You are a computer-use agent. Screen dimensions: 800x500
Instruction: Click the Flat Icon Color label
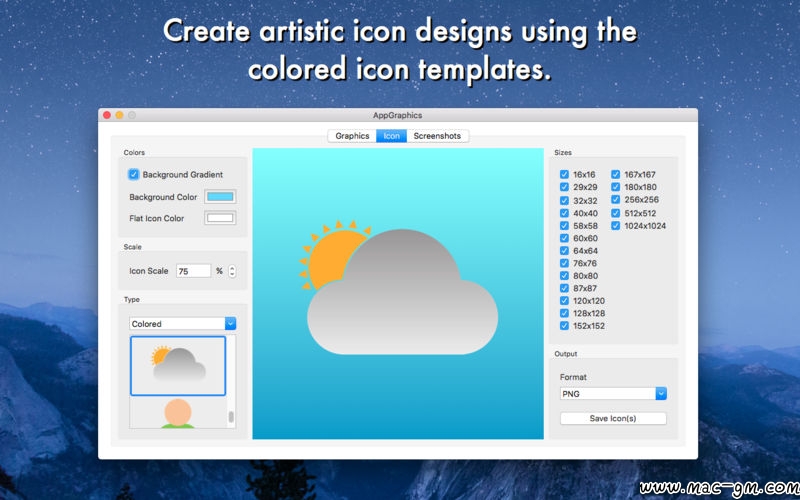click(157, 218)
